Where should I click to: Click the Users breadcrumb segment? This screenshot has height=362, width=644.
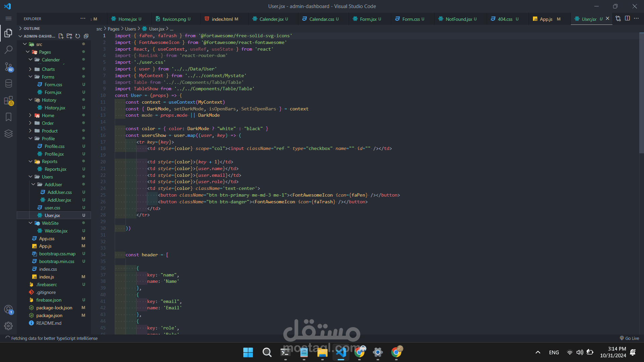tap(131, 29)
